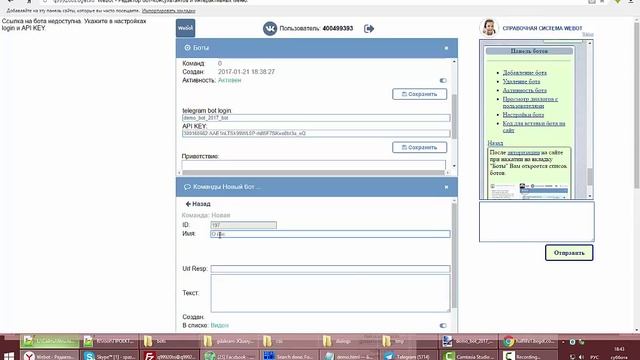This screenshot has width=640, height=360.
Task: Click the Текст textarea
Action: [x=330, y=293]
